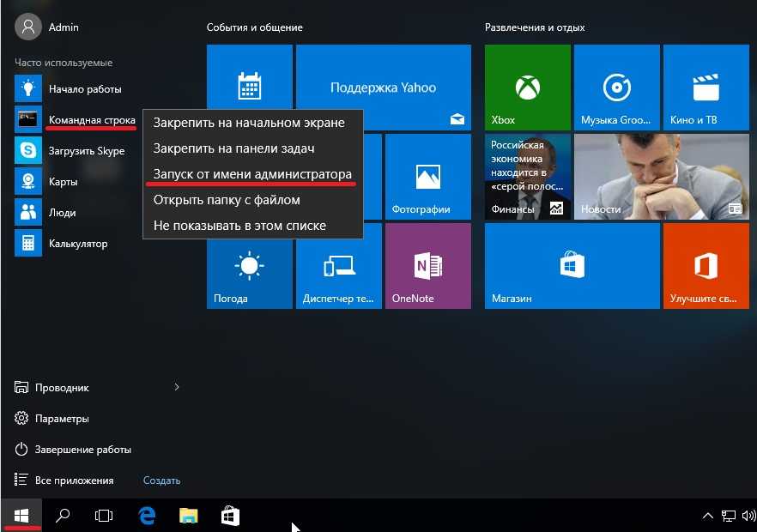The height and width of the screenshot is (532, 757).
Task: Open the Xbox tile
Action: 527,87
